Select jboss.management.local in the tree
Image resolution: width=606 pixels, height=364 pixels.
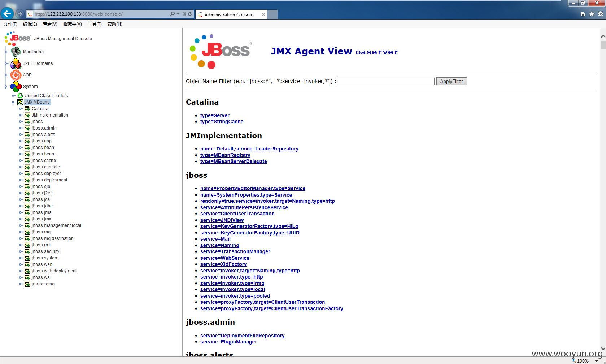[56, 225]
